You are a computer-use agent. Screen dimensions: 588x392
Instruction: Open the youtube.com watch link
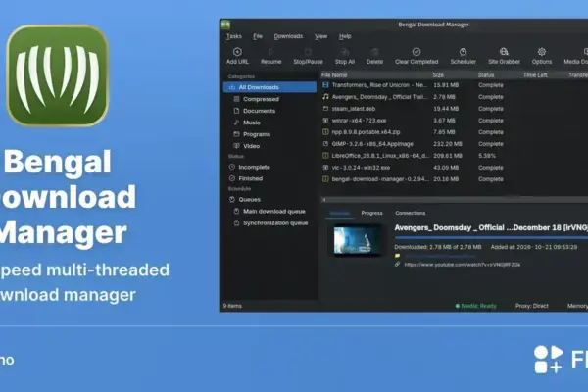463,265
